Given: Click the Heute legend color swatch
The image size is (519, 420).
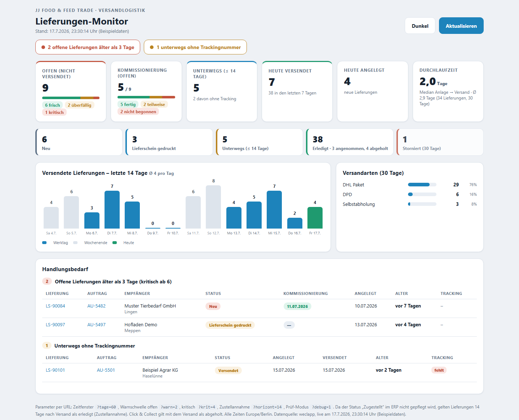Looking at the screenshot, I should (115, 243).
